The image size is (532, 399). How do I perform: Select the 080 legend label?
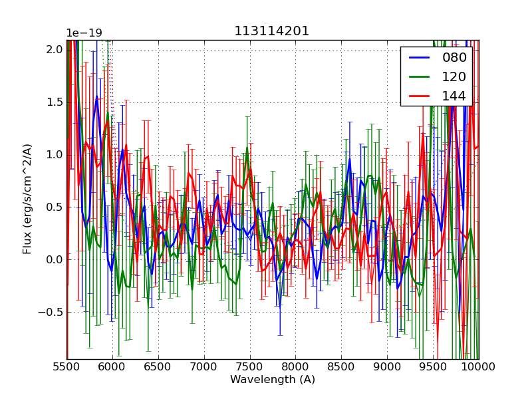(x=454, y=58)
